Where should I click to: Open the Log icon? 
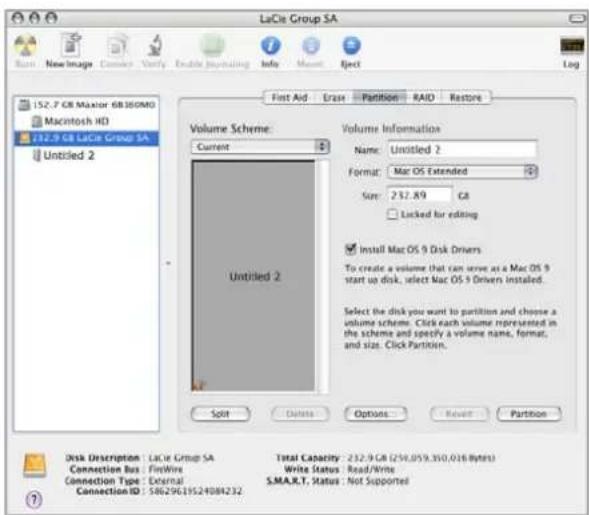[x=572, y=46]
